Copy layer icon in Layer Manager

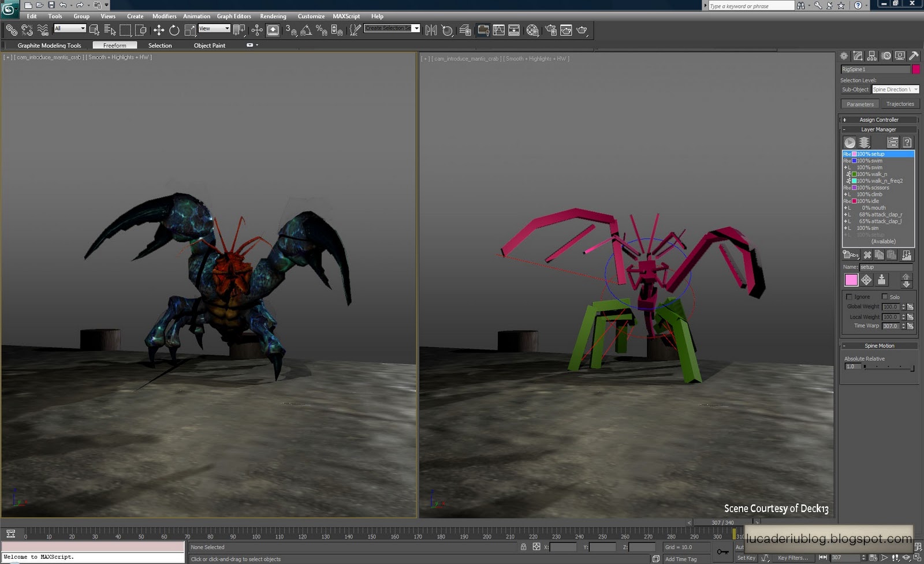point(879,255)
